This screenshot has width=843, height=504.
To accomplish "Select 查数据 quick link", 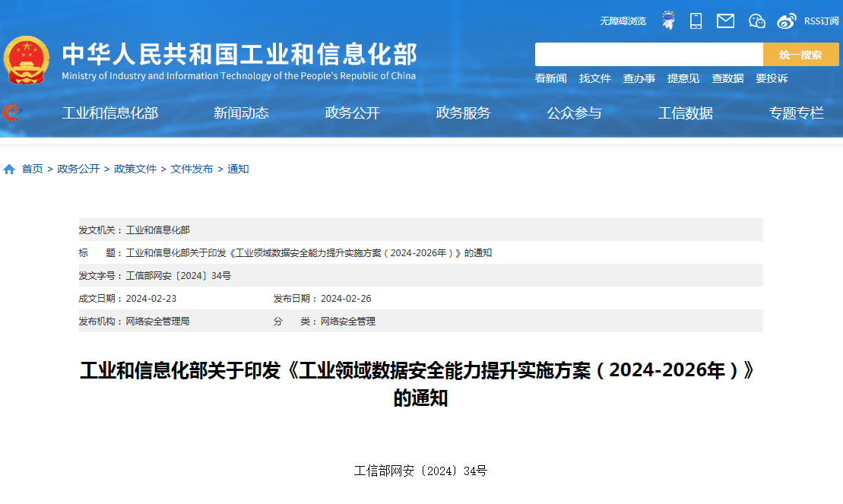I will coord(727,78).
